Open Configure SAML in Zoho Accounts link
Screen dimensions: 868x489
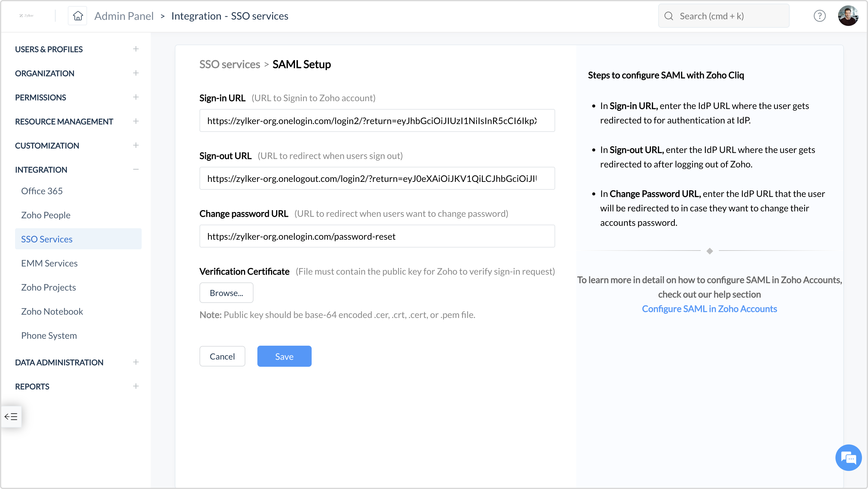tap(709, 309)
